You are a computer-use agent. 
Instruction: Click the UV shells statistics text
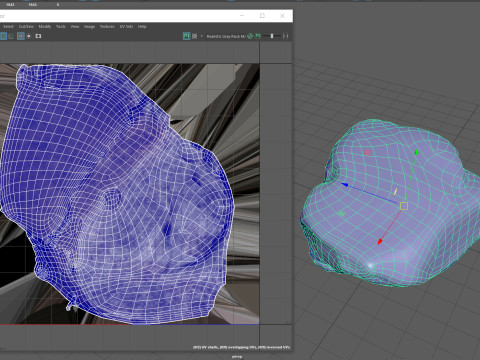pos(241,347)
